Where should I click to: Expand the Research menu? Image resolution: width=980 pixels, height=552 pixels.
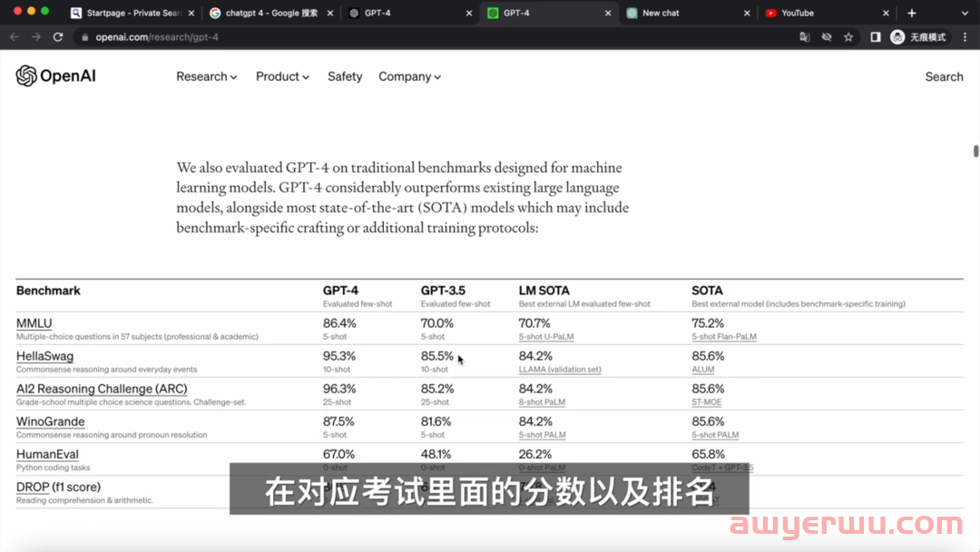click(x=206, y=76)
